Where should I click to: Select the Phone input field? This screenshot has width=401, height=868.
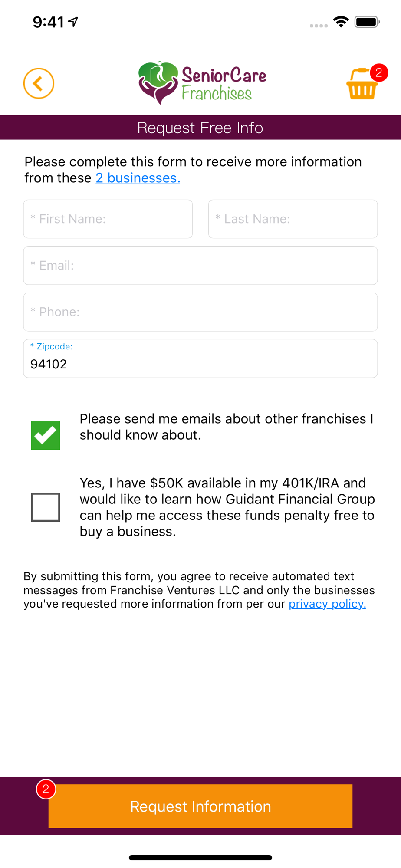click(200, 312)
